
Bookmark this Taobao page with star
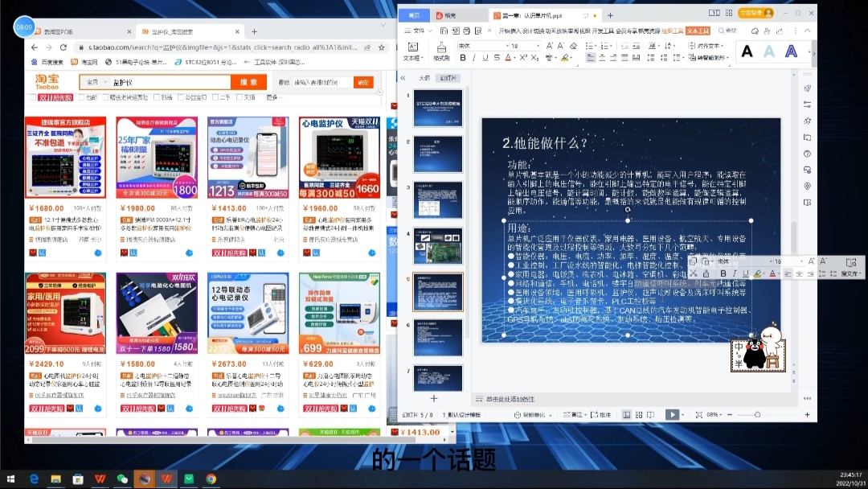tap(382, 47)
